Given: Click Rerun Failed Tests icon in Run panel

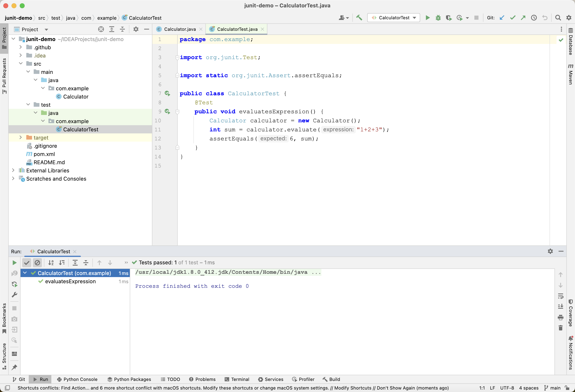Looking at the screenshot, I should (x=14, y=273).
